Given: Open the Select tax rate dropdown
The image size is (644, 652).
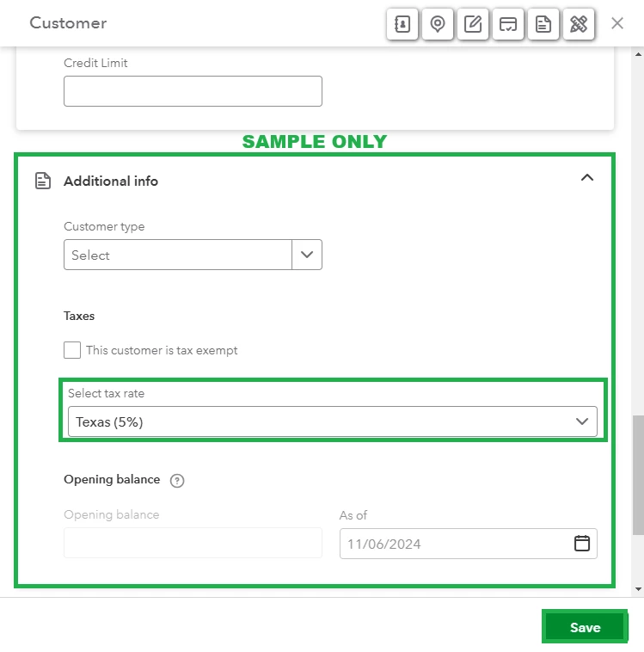Looking at the screenshot, I should 333,421.
